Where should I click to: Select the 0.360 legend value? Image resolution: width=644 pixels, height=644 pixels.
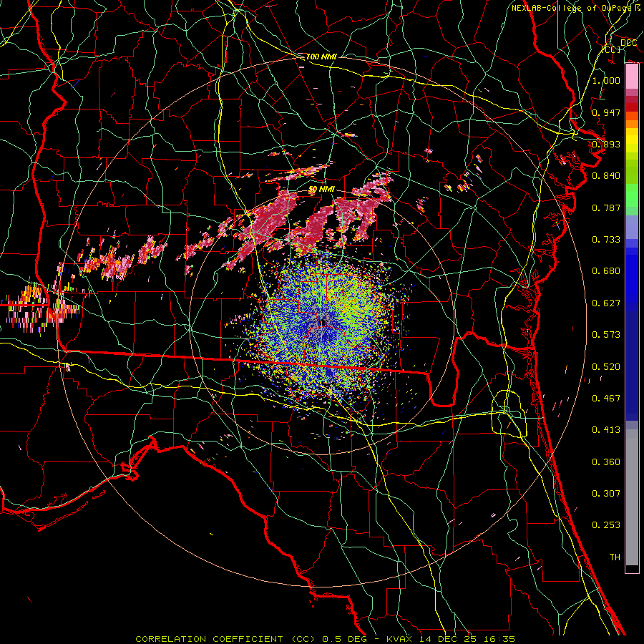pos(606,462)
